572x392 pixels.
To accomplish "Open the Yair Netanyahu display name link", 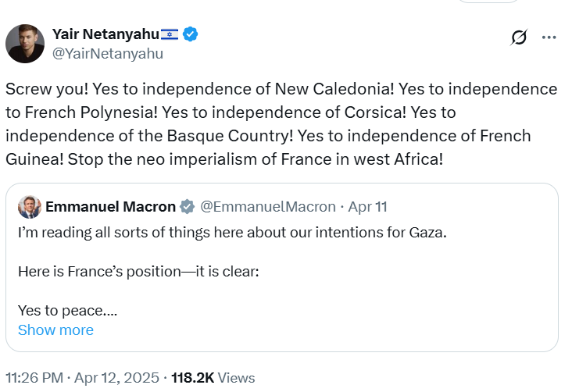I will point(105,34).
